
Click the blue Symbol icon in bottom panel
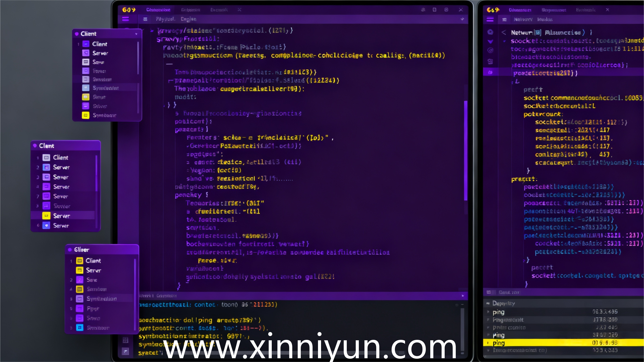(x=79, y=328)
